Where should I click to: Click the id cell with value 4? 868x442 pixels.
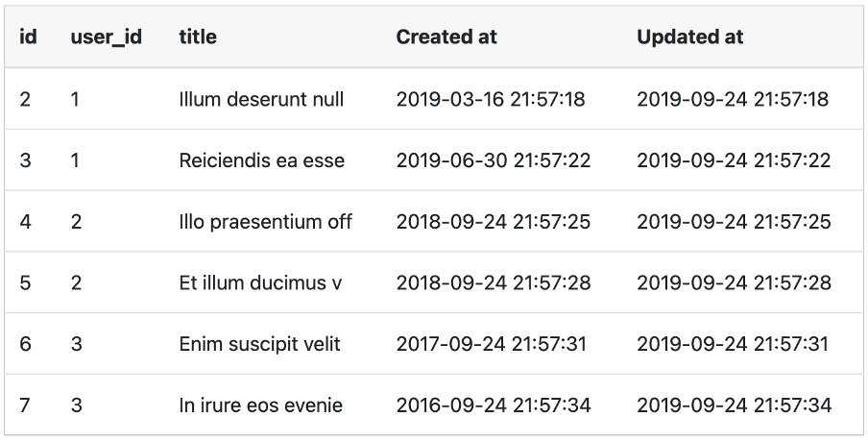[26, 222]
